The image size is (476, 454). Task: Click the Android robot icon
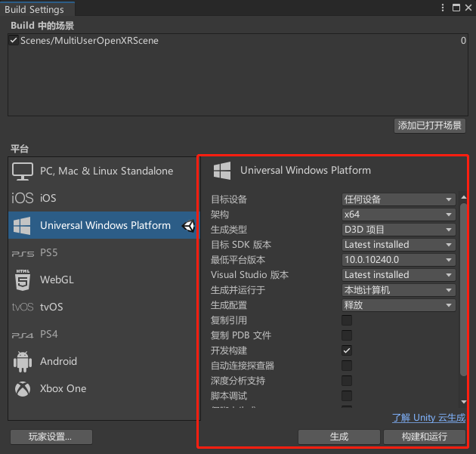(23, 361)
